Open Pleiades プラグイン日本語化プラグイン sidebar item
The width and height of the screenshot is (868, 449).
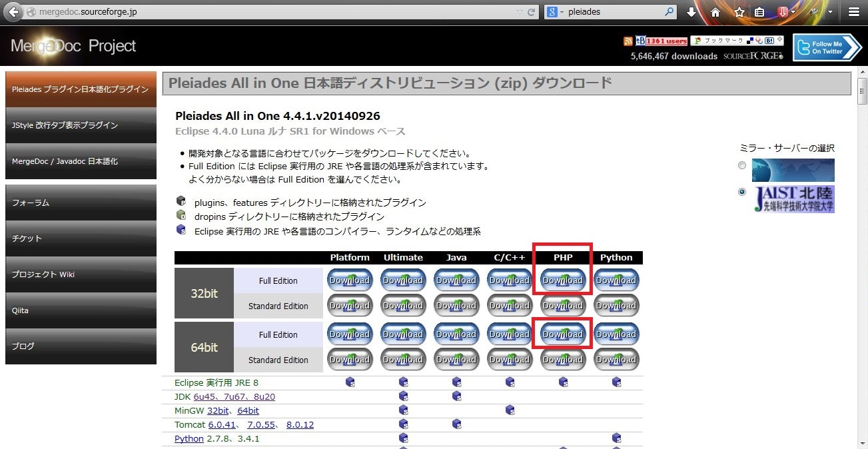pos(81,89)
